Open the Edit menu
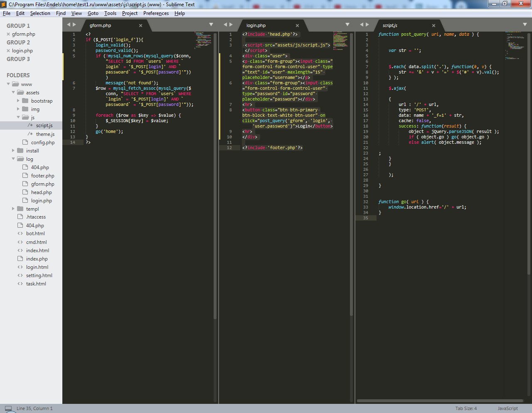Screen dimensions: 532x413 20,13
